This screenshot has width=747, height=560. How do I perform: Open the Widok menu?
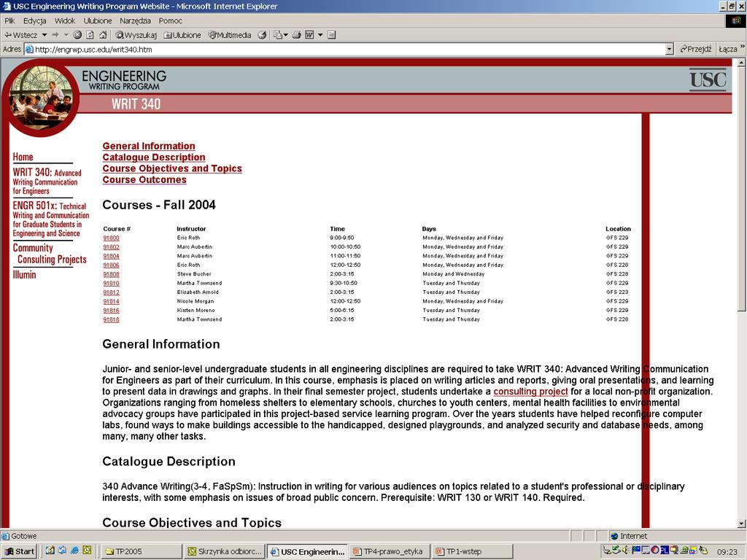tap(65, 20)
